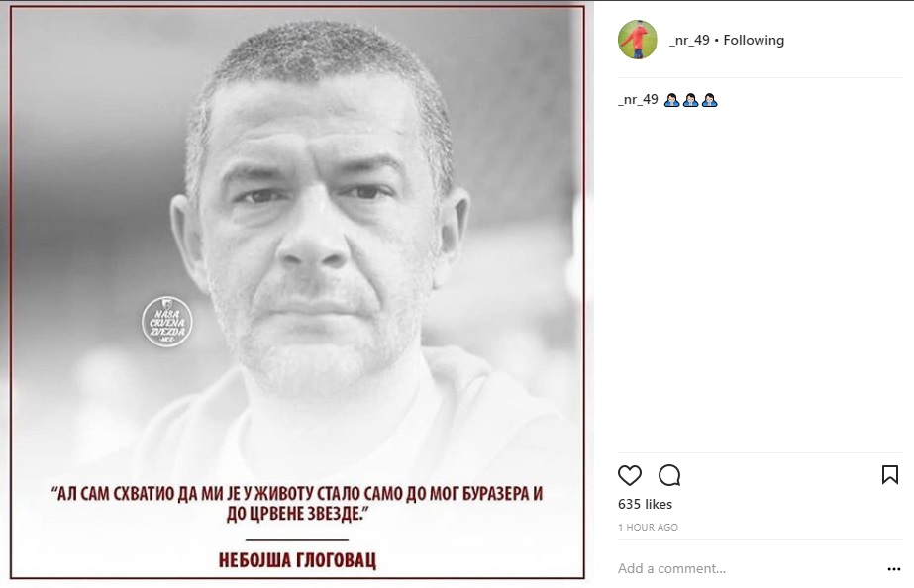Click the middle emoji in the caption
Viewport: 914px width, 588px height.
pyautogui.click(x=691, y=100)
